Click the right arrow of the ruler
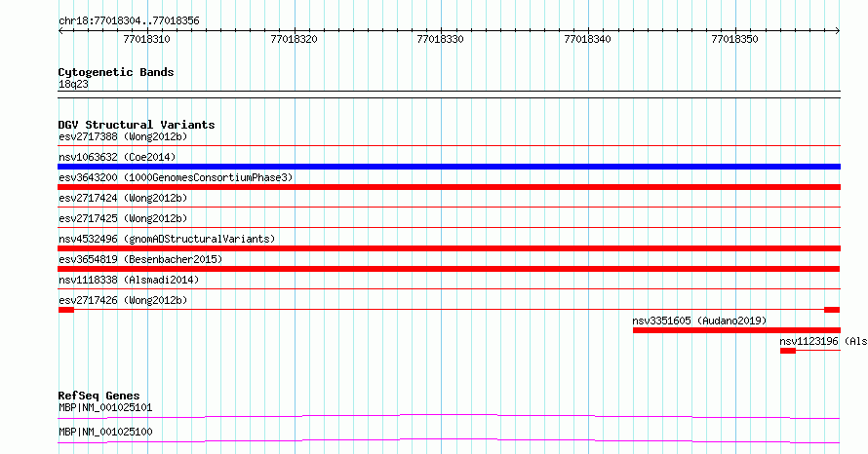Viewport: 868px width, 454px height. pyautogui.click(x=838, y=31)
